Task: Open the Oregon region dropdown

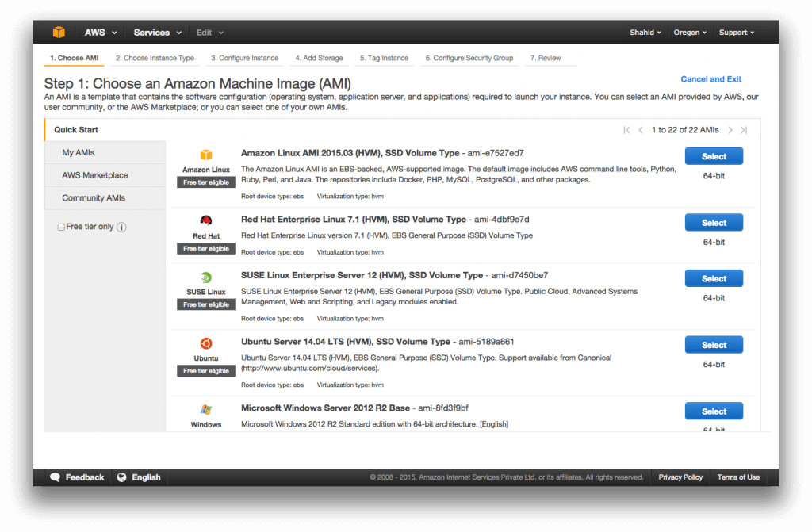Action: tap(689, 32)
